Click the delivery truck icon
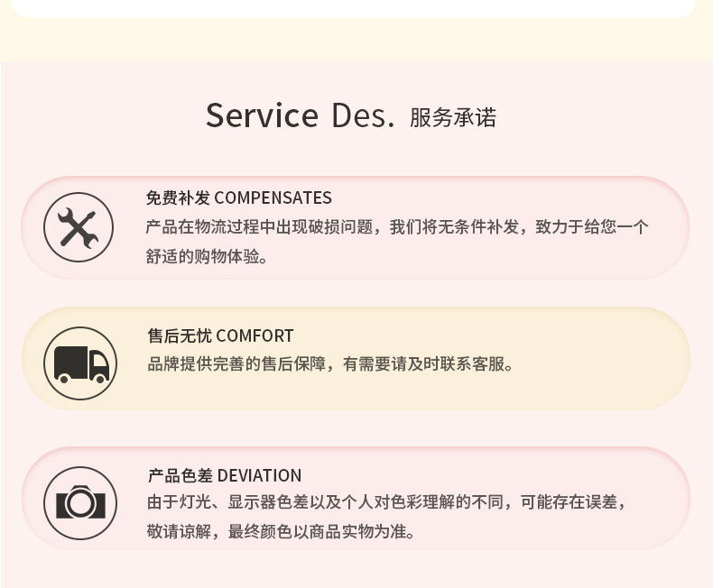This screenshot has height=588, width=713. pos(80,364)
